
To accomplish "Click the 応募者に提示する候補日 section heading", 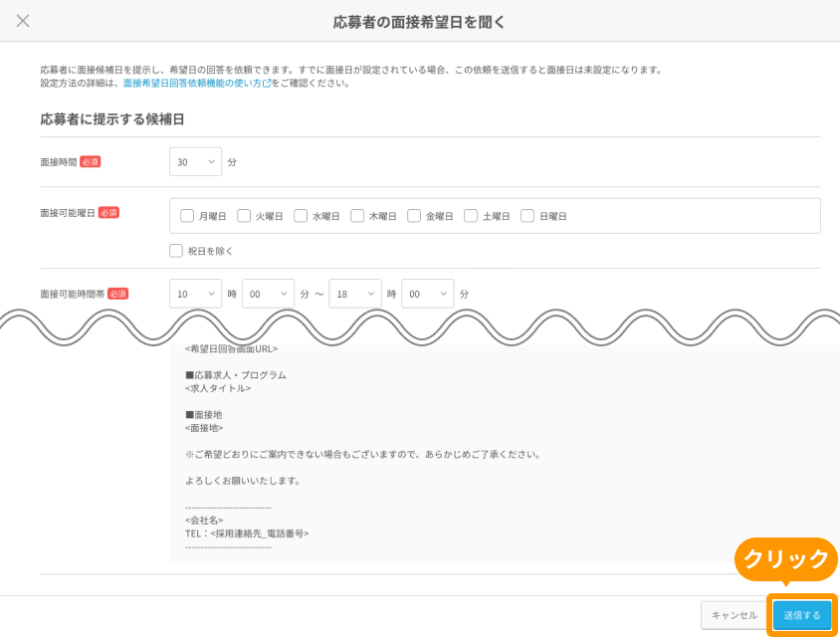I will tap(112, 119).
